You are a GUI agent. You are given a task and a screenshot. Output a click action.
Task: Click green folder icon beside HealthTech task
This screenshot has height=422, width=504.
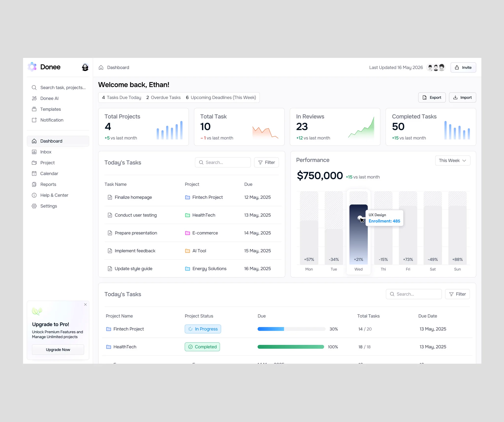pyautogui.click(x=188, y=215)
